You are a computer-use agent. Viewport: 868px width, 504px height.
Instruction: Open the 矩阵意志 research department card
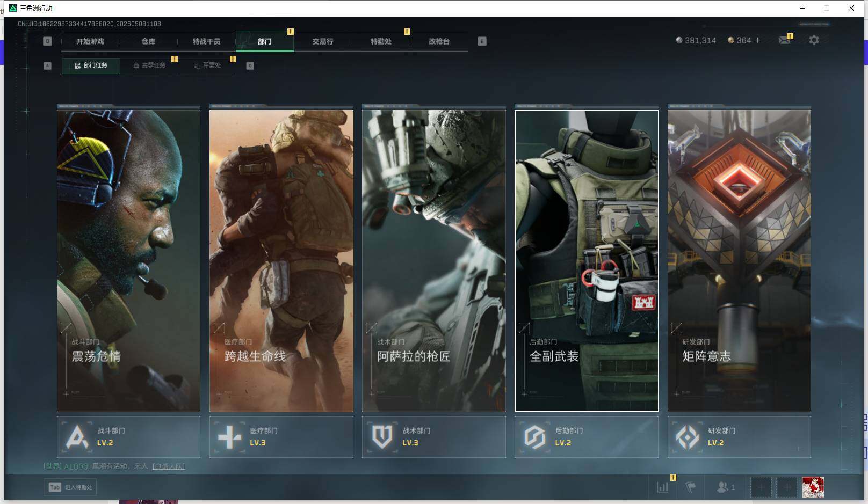739,261
